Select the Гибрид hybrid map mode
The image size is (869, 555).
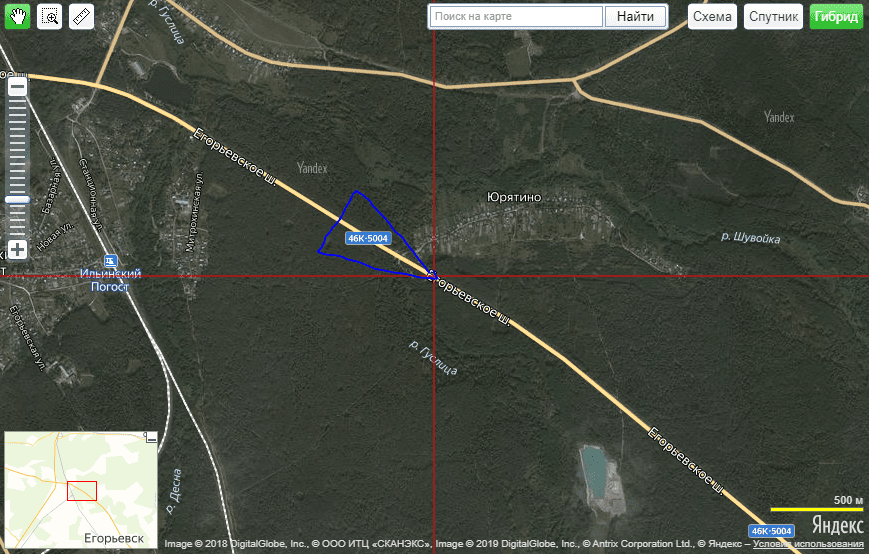point(836,17)
